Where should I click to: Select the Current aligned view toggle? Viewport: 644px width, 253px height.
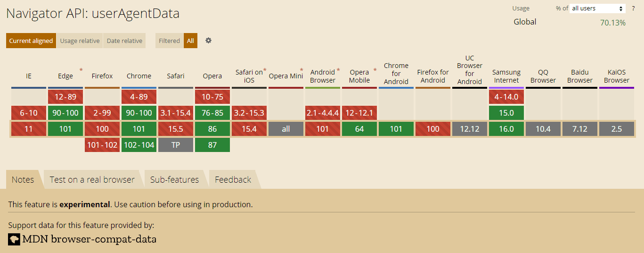coord(31,41)
